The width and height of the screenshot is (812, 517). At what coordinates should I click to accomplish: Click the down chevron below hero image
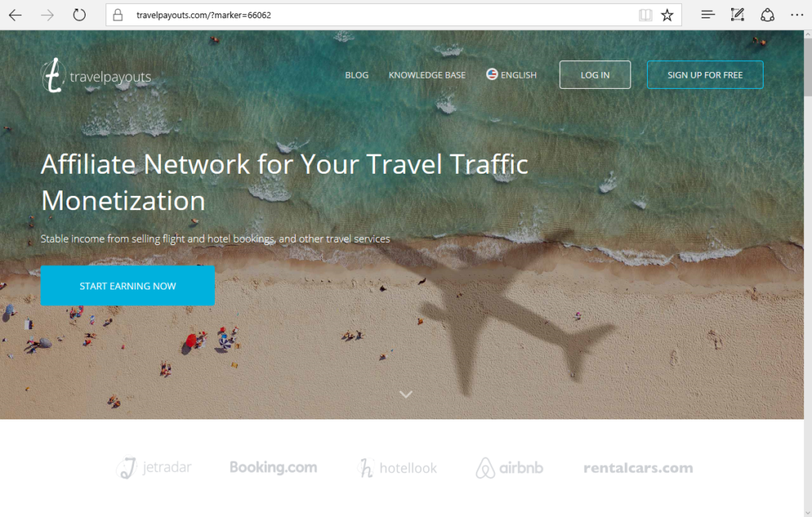point(406,395)
